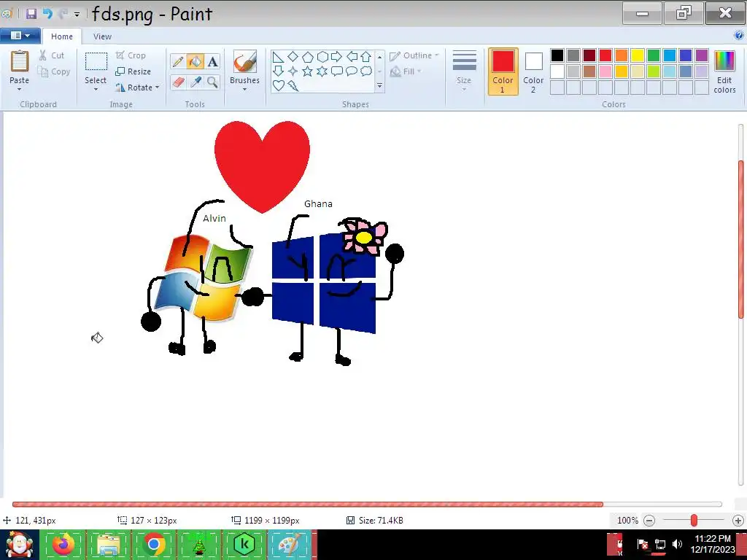Choose the green color swatch
Viewport: 747px width, 560px height.
pos(654,55)
